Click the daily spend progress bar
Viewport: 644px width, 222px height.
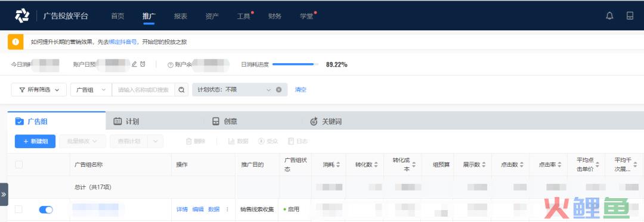[295, 64]
